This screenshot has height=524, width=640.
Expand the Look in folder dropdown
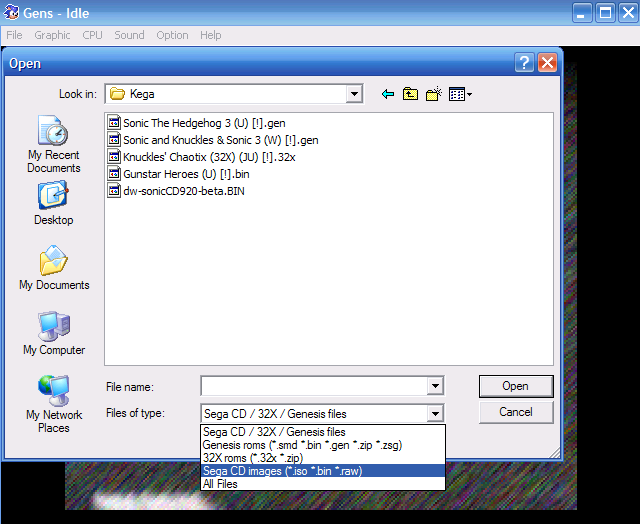[x=354, y=94]
